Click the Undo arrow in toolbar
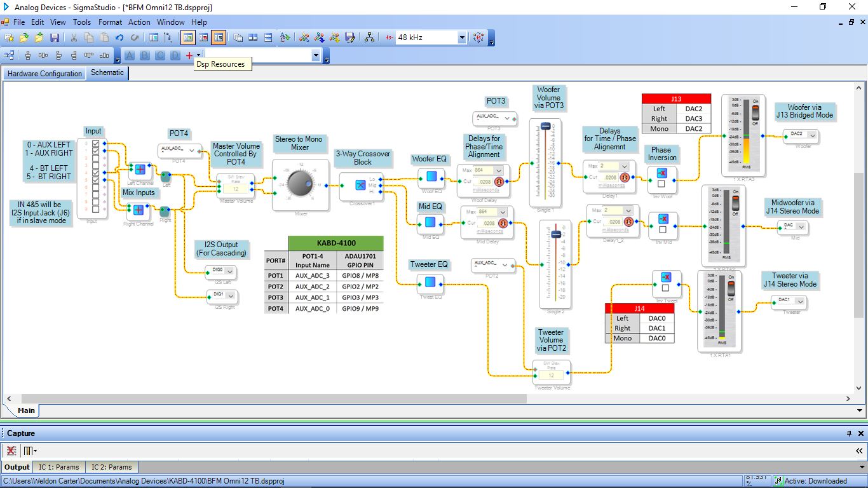Image resolution: width=868 pixels, height=488 pixels. (x=119, y=38)
